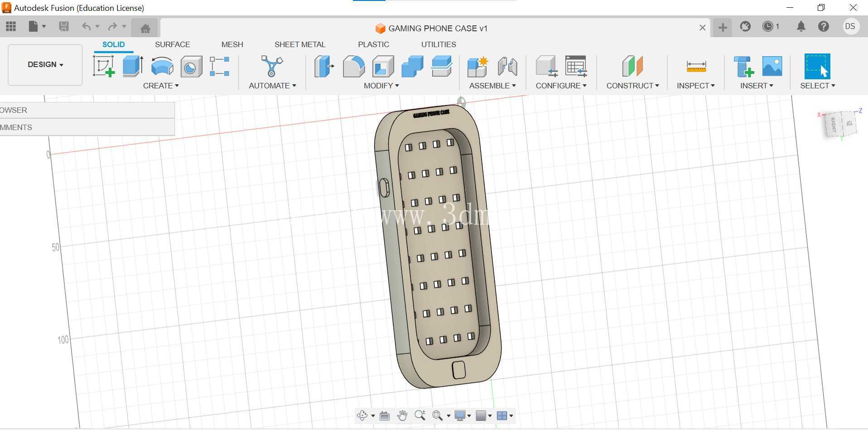
Task: Switch to the SURFACE tab
Action: tap(173, 44)
